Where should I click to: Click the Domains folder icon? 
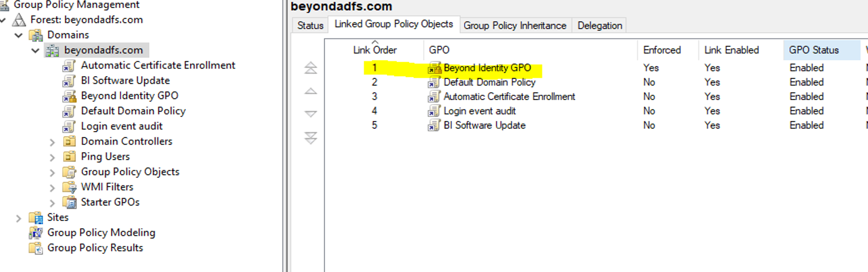pos(36,35)
